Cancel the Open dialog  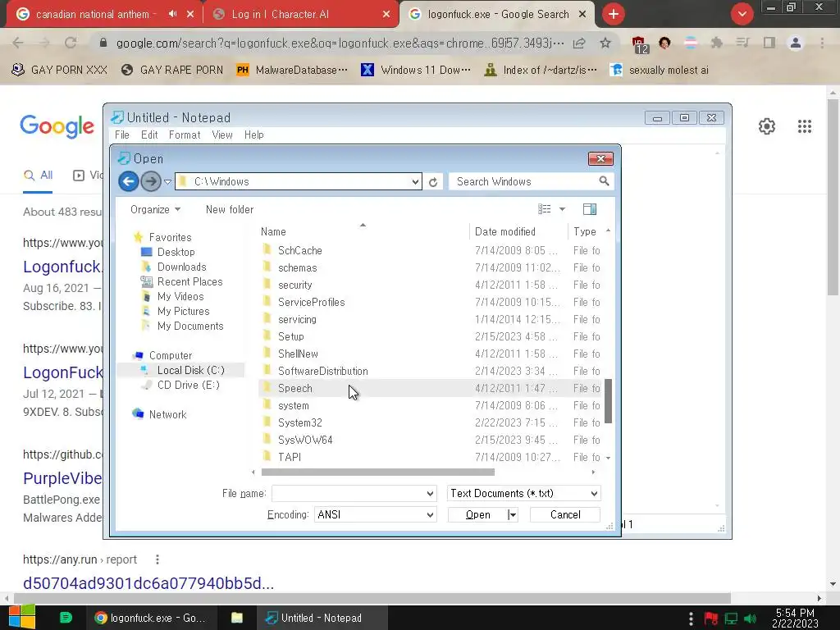click(565, 515)
